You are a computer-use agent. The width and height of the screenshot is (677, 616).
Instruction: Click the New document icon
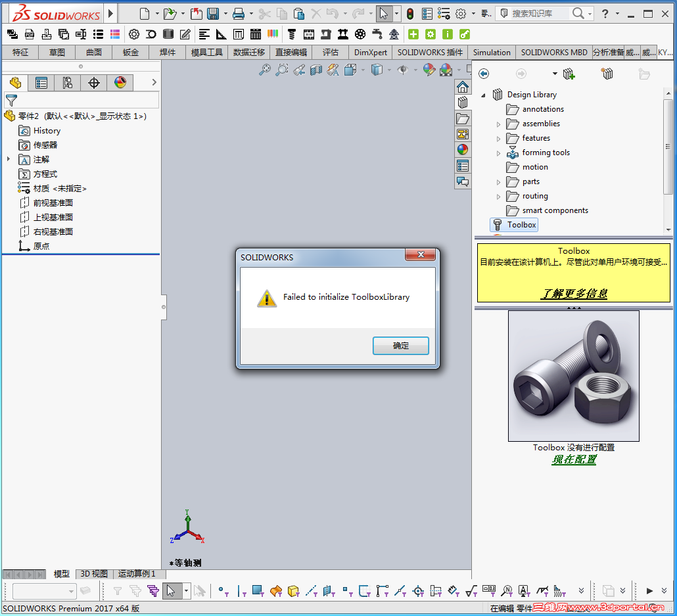click(x=145, y=14)
